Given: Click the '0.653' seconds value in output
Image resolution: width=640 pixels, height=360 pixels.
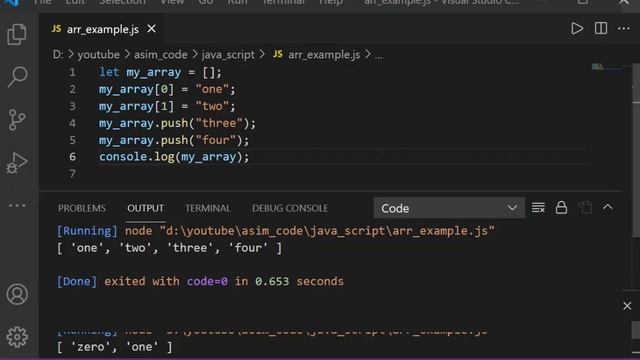Looking at the screenshot, I should click(272, 282).
